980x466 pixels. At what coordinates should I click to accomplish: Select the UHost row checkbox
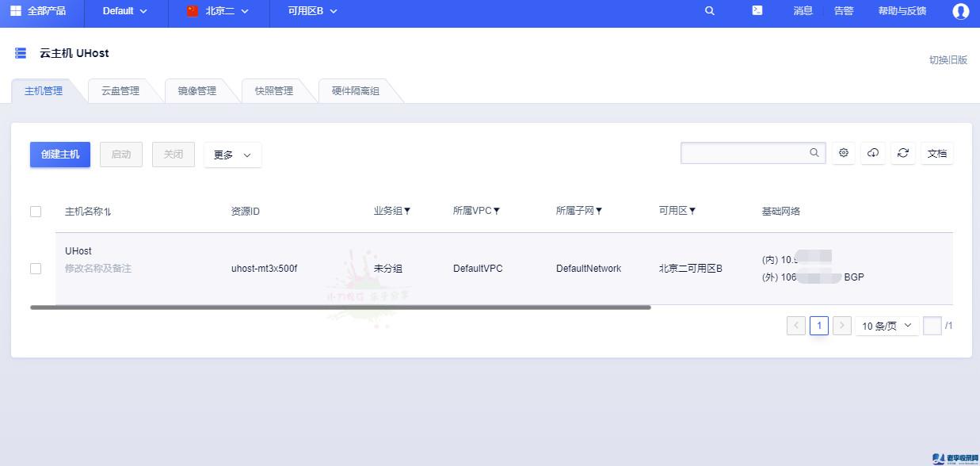[x=36, y=269]
